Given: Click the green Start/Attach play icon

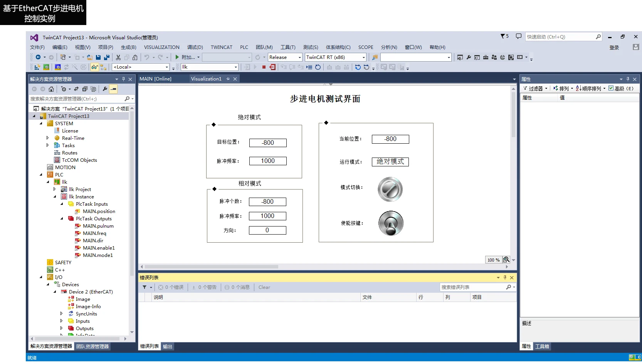Looking at the screenshot, I should click(177, 57).
